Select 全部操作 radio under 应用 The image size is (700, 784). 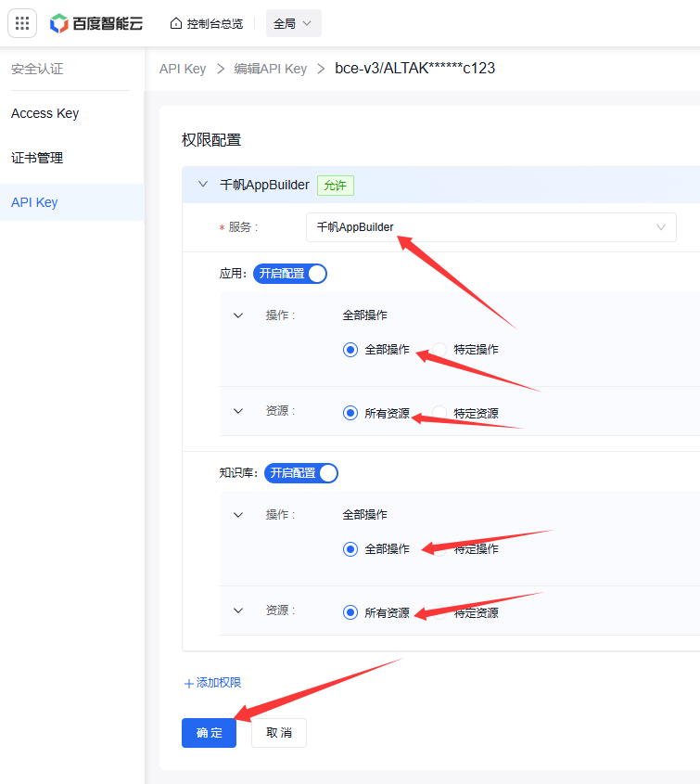(x=350, y=350)
